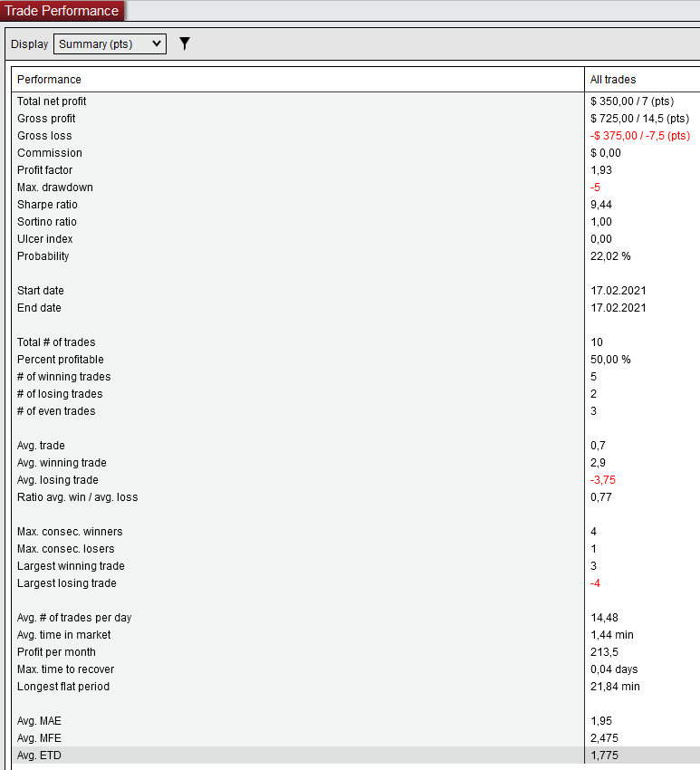Select the # of even trades label
The height and width of the screenshot is (770, 700).
point(56,410)
